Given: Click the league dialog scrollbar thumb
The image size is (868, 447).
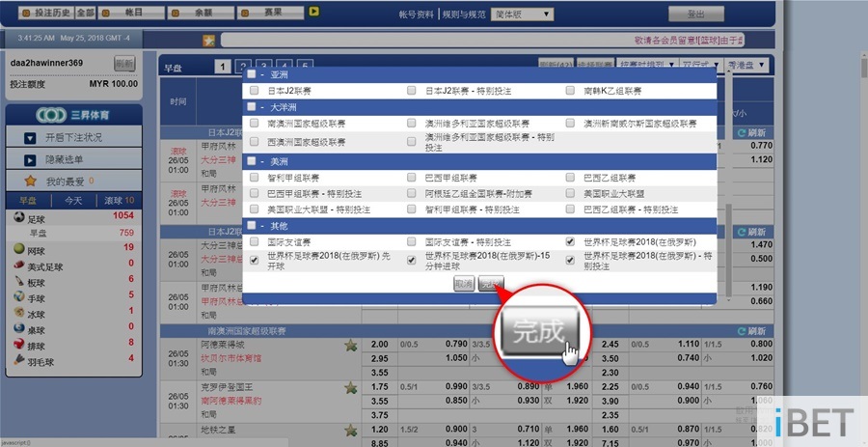Looking at the screenshot, I should 728,250.
